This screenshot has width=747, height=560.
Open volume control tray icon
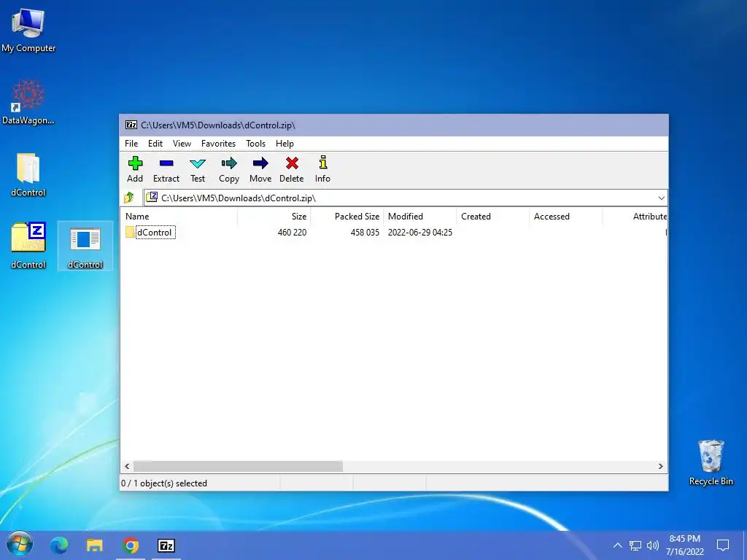pos(653,545)
